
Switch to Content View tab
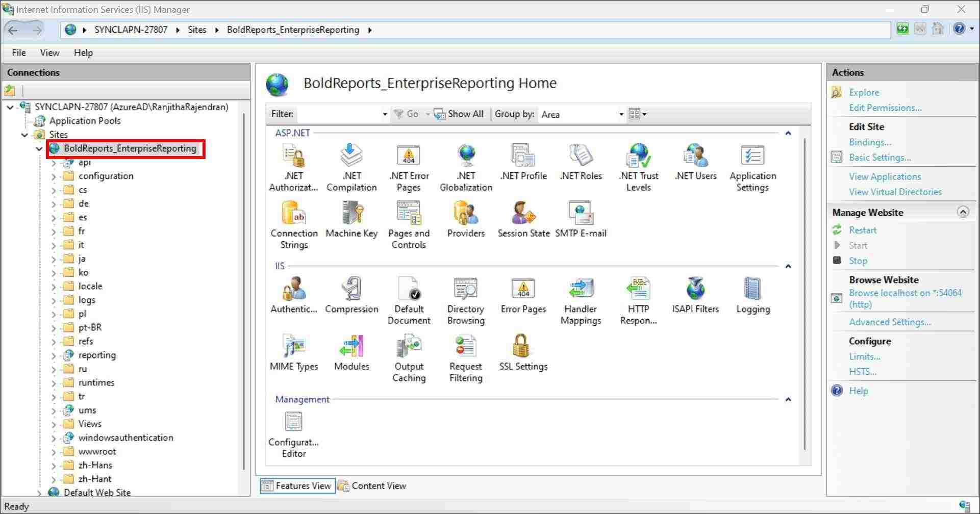click(372, 485)
